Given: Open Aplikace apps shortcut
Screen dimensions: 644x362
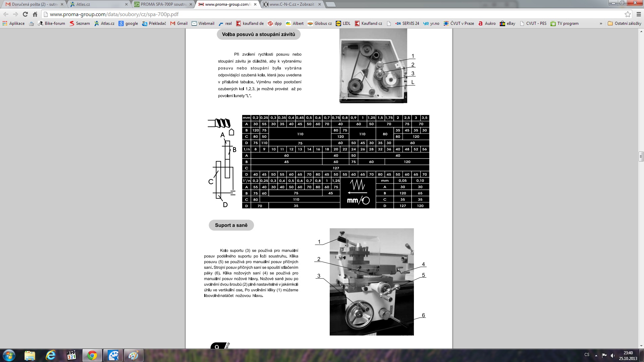Looking at the screenshot, I should click(x=13, y=23).
